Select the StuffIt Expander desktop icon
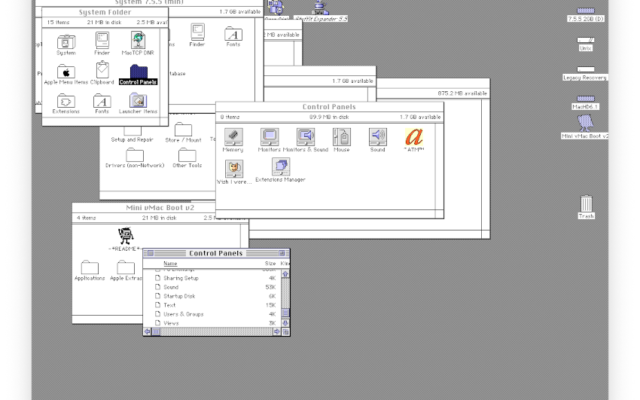Viewport: 640px width, 400px height. coord(320,8)
